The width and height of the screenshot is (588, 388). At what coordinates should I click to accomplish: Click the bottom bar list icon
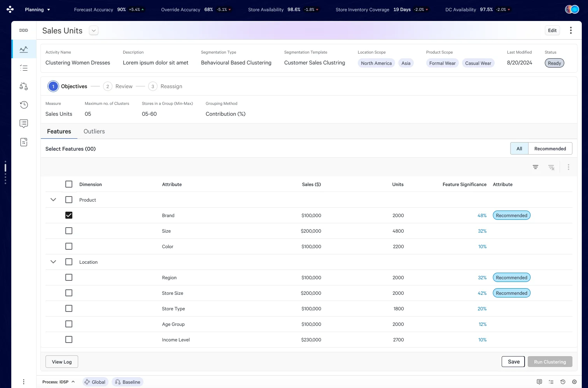[551, 382]
